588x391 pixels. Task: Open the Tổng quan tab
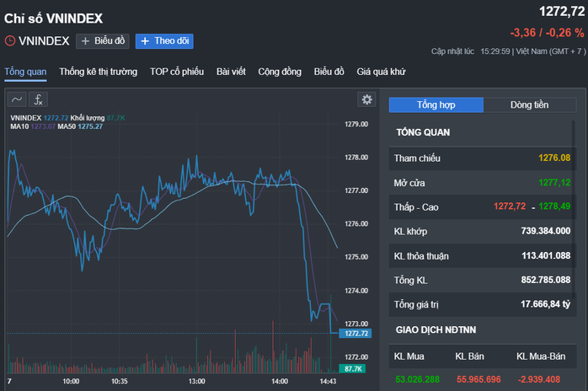[25, 72]
